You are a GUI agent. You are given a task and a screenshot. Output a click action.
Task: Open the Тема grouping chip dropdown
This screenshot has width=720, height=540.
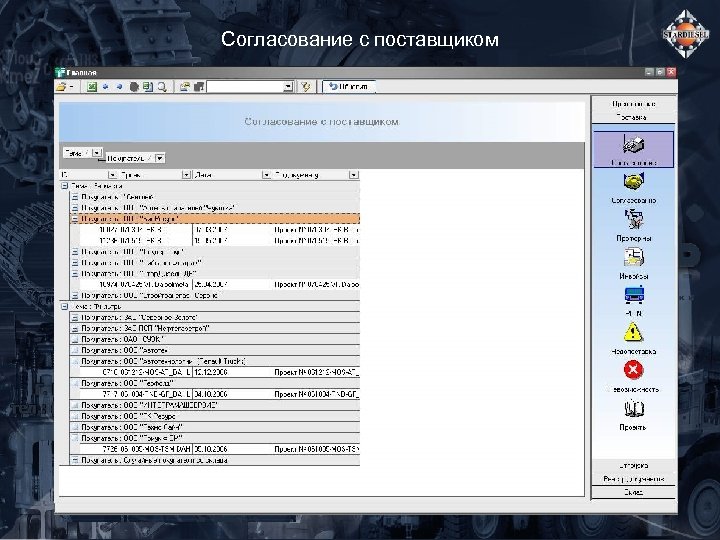(97, 153)
